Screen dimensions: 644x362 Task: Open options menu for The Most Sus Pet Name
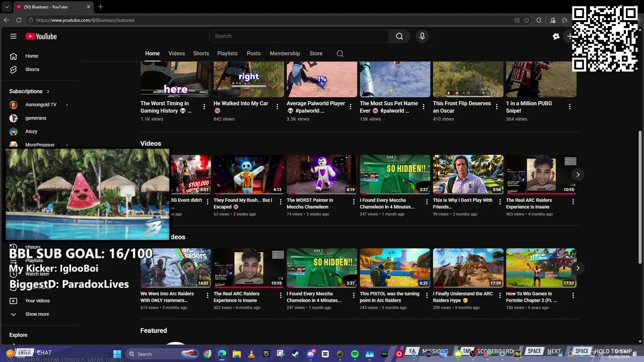[x=424, y=107]
